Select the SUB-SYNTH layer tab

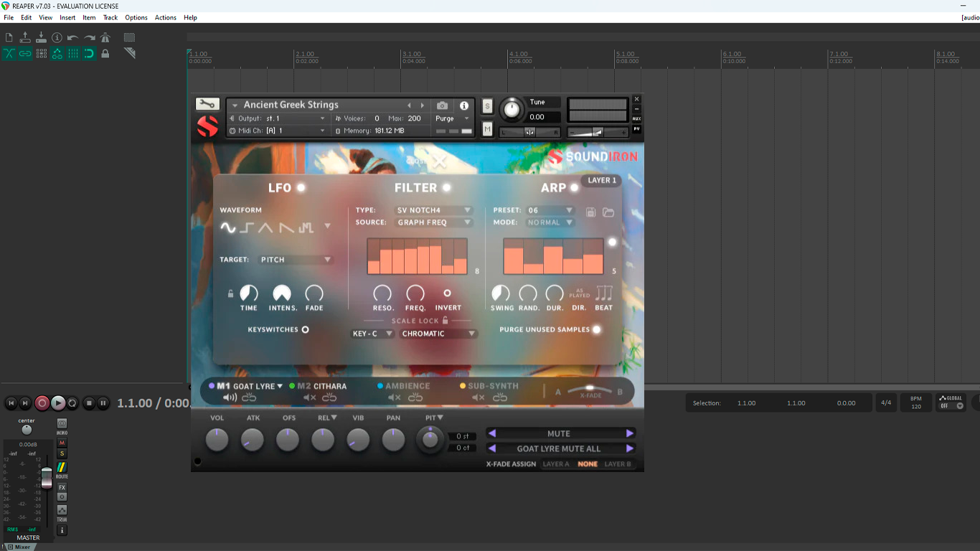[x=489, y=386]
